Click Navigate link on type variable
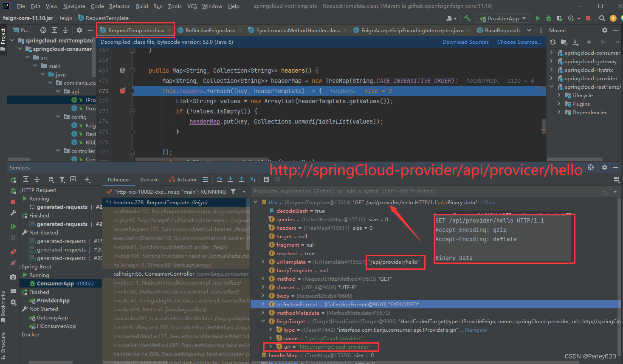The width and height of the screenshot is (623, 364). coord(476,330)
